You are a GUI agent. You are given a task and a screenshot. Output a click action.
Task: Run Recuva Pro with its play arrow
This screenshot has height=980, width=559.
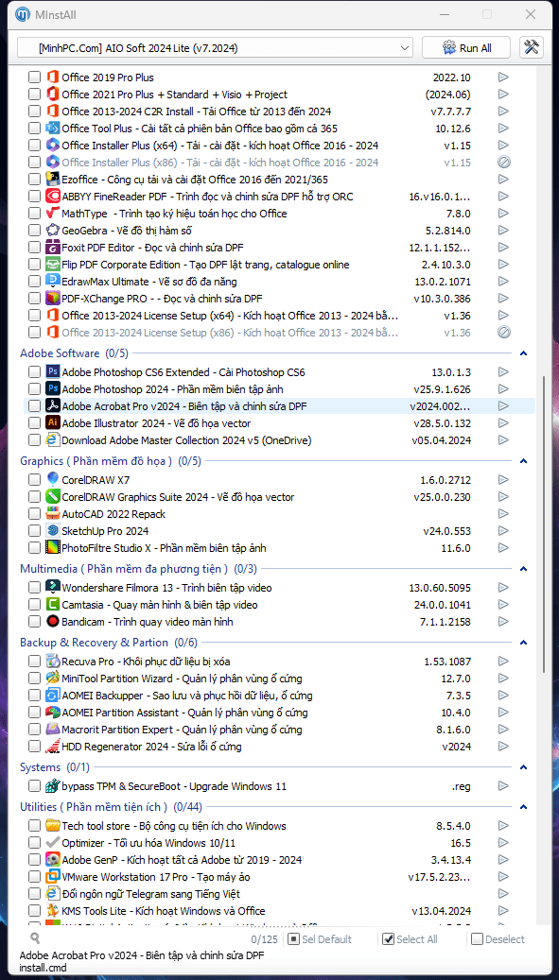[x=503, y=662]
